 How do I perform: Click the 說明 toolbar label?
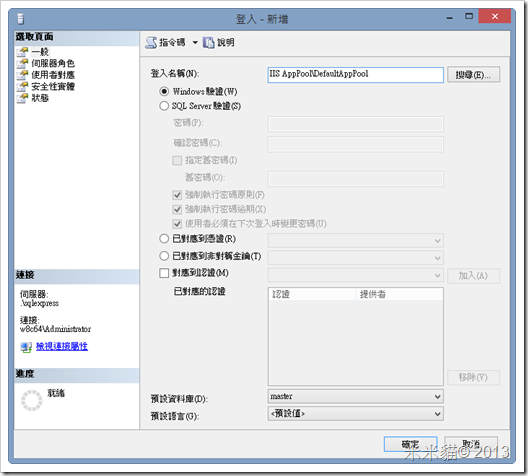[x=226, y=42]
